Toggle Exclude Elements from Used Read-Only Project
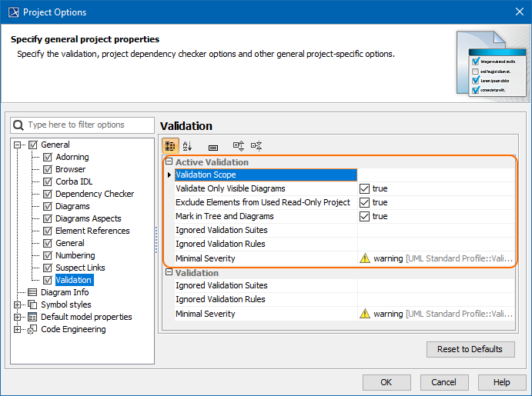 [x=365, y=202]
